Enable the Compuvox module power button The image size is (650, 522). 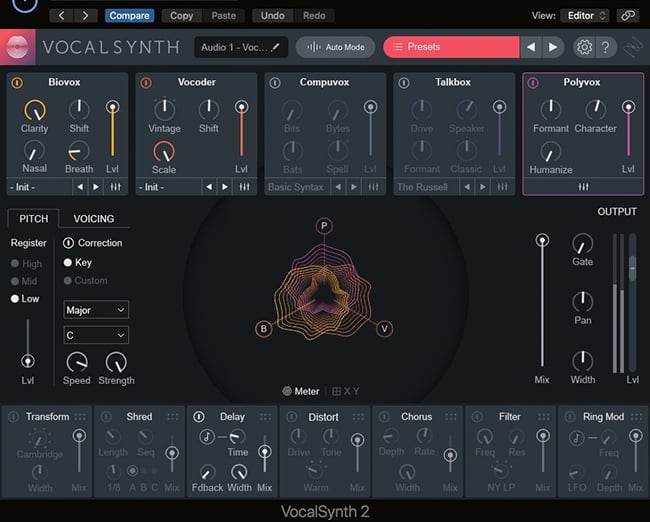click(274, 83)
